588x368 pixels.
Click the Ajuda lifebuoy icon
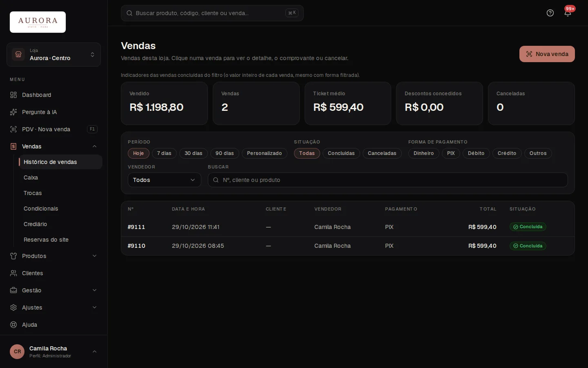(x=13, y=325)
